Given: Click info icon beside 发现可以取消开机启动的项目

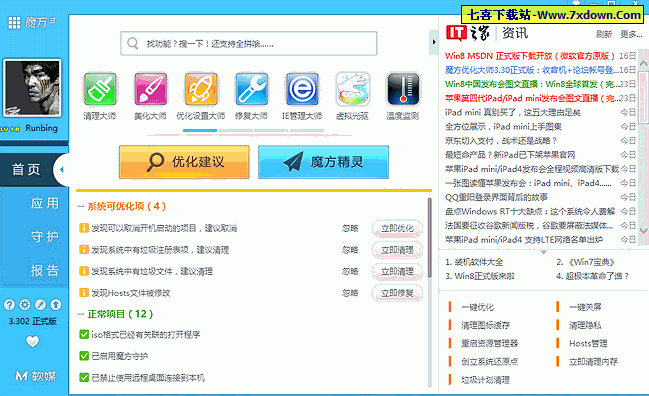Looking at the screenshot, I should pyautogui.click(x=84, y=228).
